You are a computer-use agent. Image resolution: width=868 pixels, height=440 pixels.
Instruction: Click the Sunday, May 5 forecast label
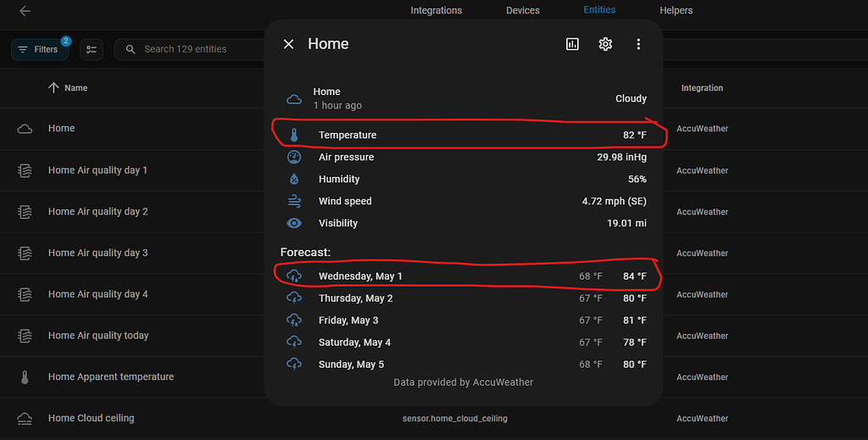click(x=351, y=365)
